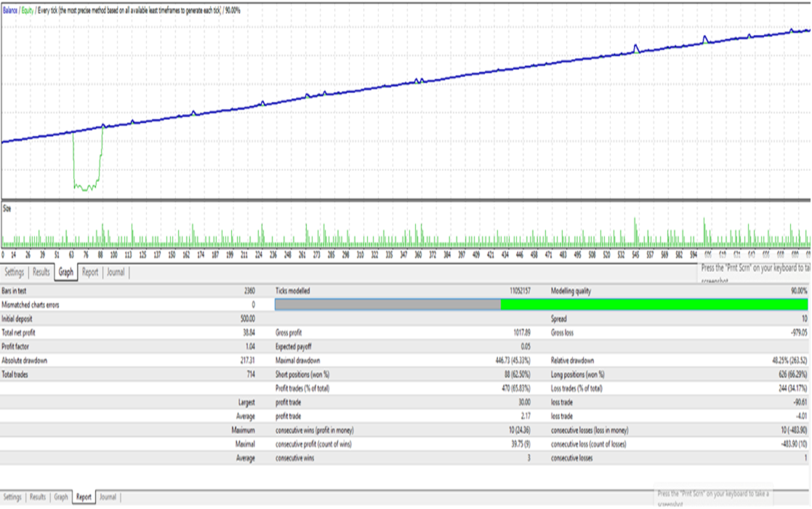Screen dimensions: 812x509
Task: Click the Relative drawdown value 48.25% (263.52)
Action: [789, 361]
